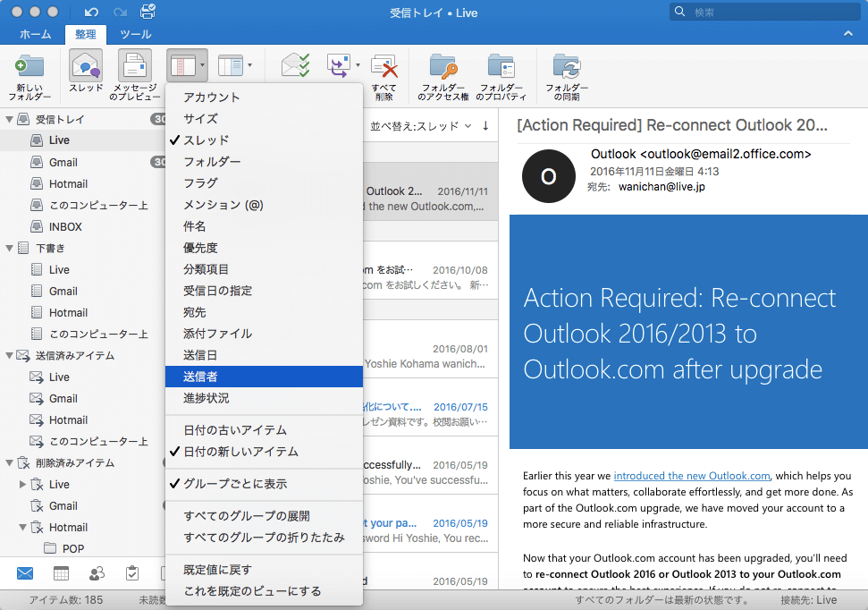The width and height of the screenshot is (868, 610).
Task: Choose 日付の古いアイテム sort option
Action: point(264,430)
